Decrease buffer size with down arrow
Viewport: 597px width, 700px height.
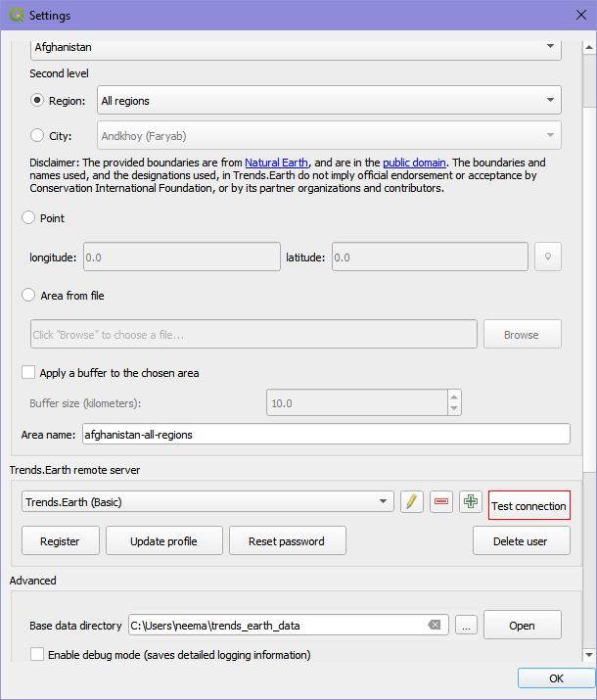click(x=454, y=408)
